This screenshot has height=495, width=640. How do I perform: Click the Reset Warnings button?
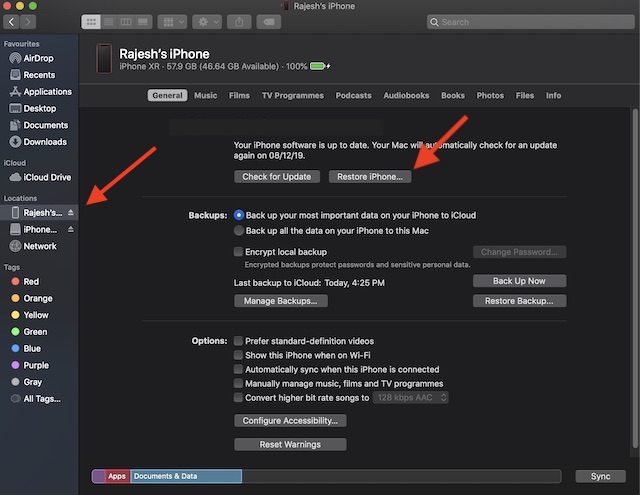point(290,444)
